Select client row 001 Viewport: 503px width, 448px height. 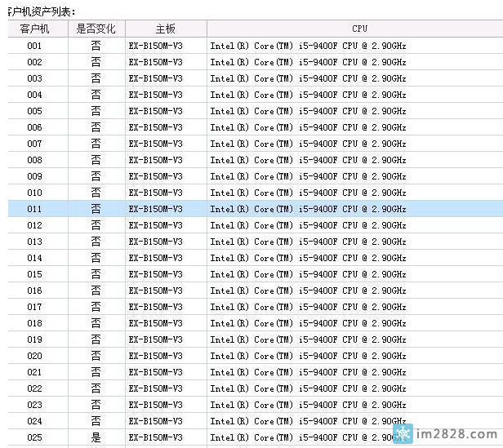tap(34, 46)
